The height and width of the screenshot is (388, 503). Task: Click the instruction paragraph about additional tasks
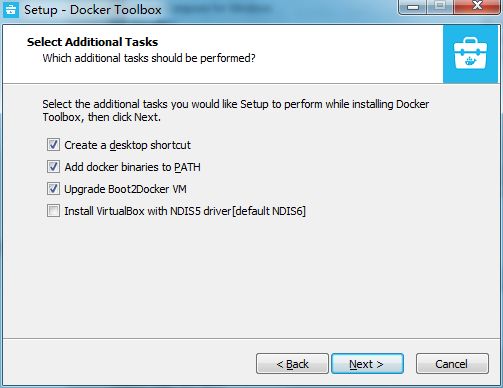[x=235, y=111]
